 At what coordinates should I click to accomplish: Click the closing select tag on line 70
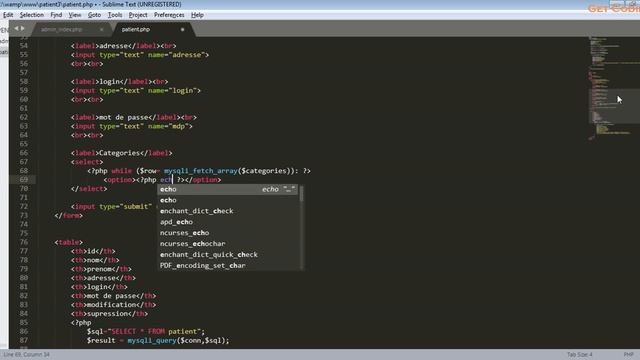coord(89,189)
